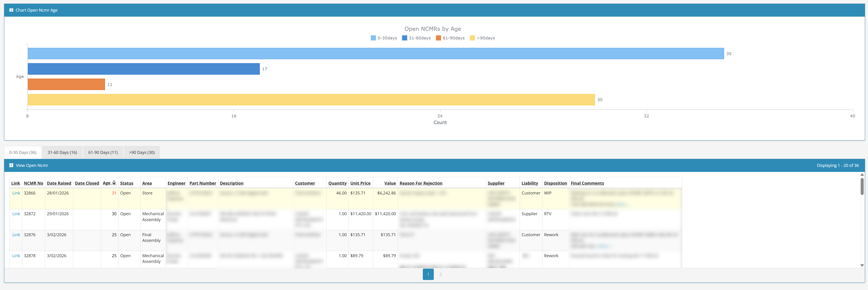Open the Link for NCMR 32866
Screen dimensions: 868x290
click(16, 193)
